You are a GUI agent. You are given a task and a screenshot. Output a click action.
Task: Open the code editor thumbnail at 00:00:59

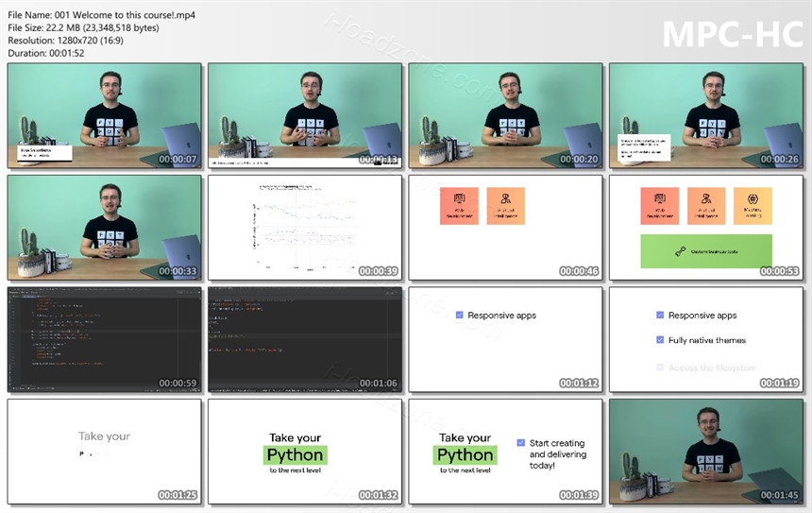pos(105,339)
